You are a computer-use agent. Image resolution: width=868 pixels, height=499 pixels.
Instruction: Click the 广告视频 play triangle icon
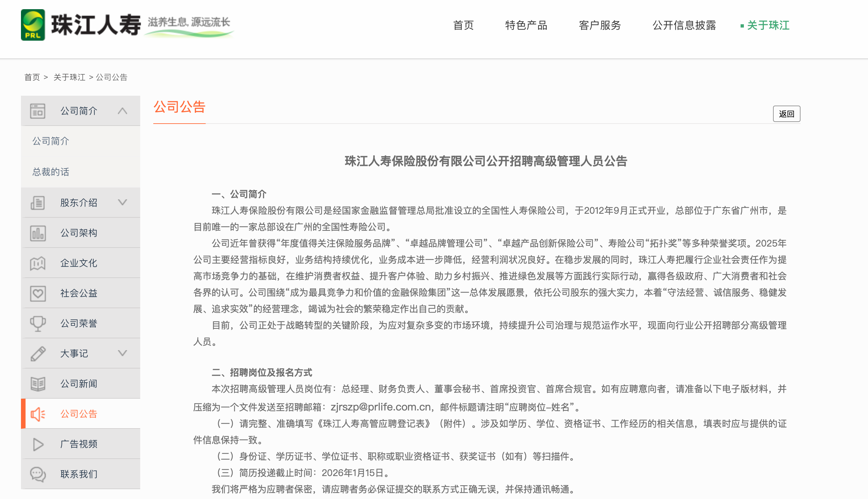[38, 445]
